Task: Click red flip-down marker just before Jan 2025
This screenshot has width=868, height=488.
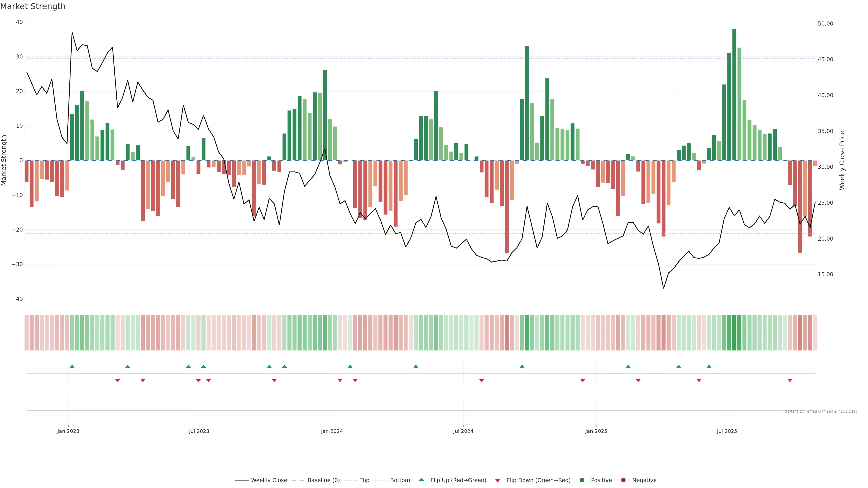Action: tap(583, 380)
